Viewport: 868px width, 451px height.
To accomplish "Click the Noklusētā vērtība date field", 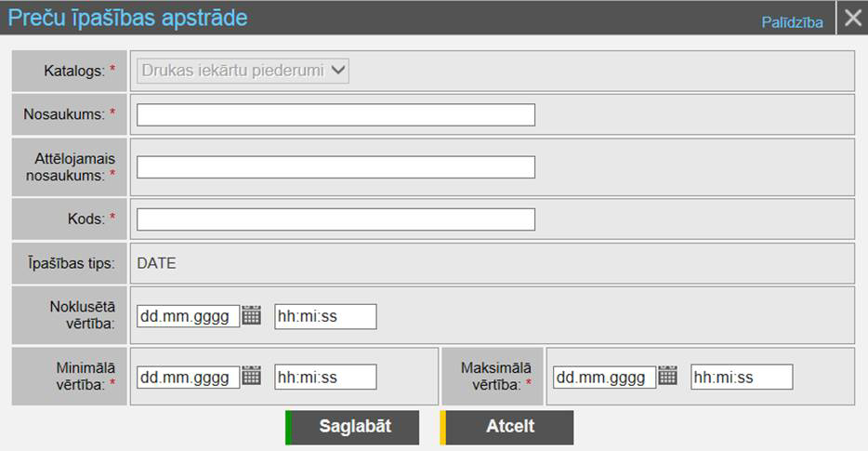I will coord(188,316).
